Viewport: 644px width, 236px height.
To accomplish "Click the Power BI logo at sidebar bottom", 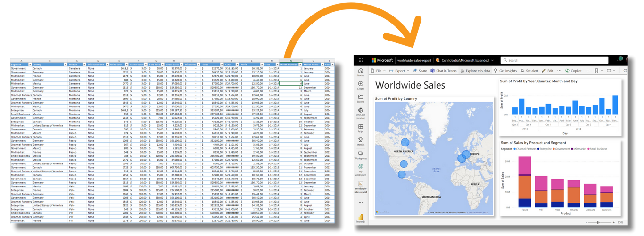I will coord(360,218).
